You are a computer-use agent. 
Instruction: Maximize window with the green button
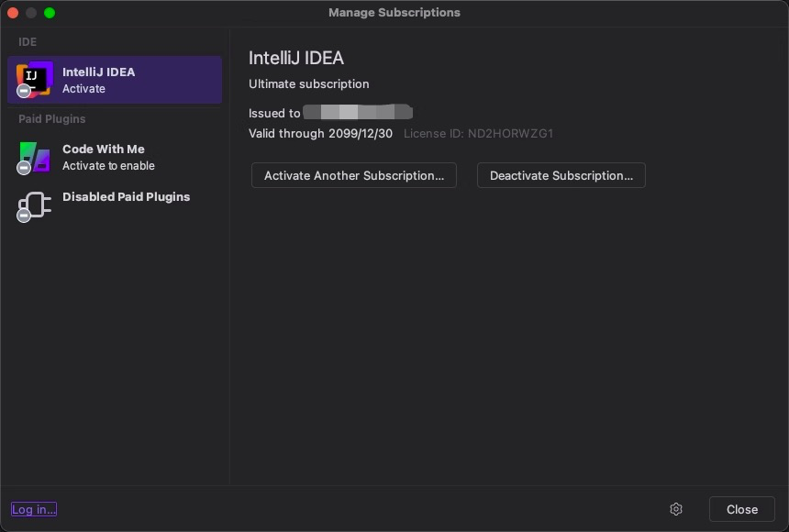[50, 13]
